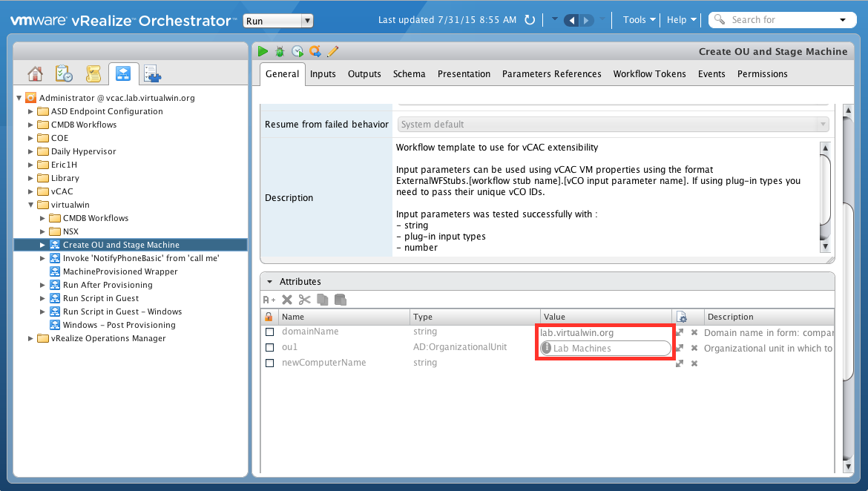Screen dimensions: 868x491
Task: Clear the newComputerName value with its X
Action: (694, 363)
